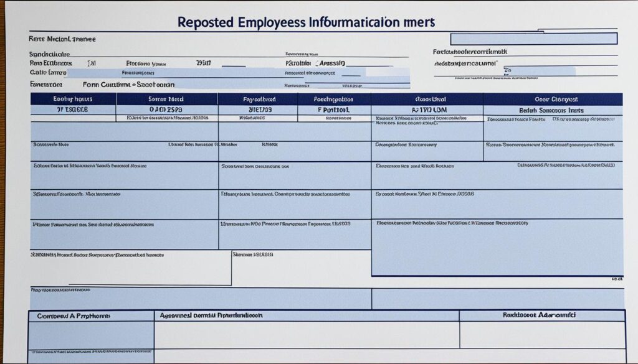
Task: Click the 'F Pontiool' table cell
Action: [x=334, y=110]
